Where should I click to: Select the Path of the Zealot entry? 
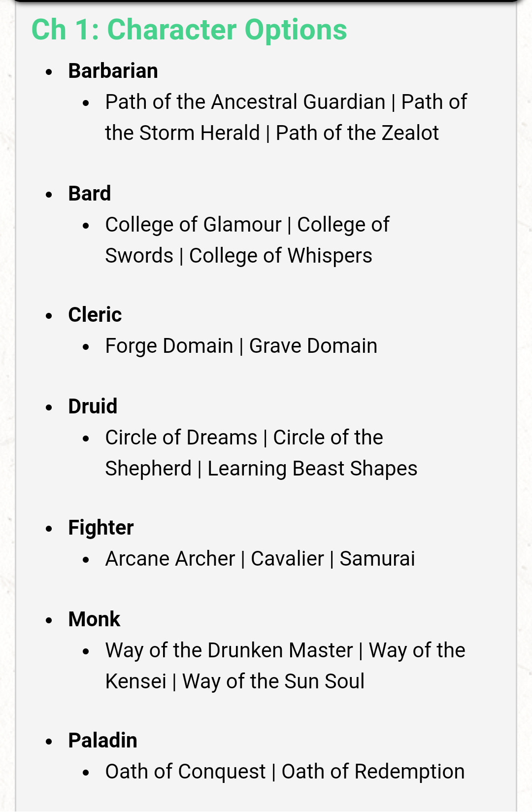click(357, 133)
